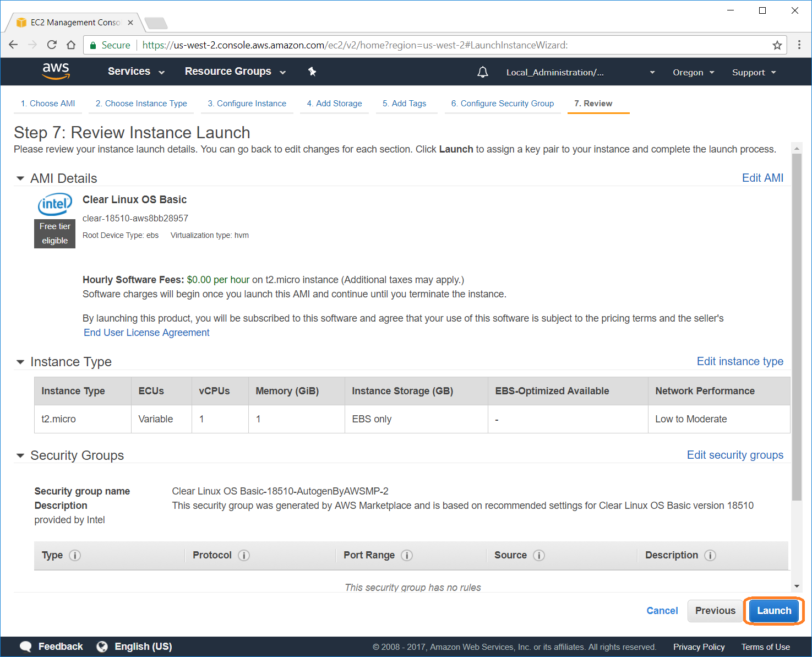Click the Feedback button in footer
812x657 pixels.
tap(61, 647)
